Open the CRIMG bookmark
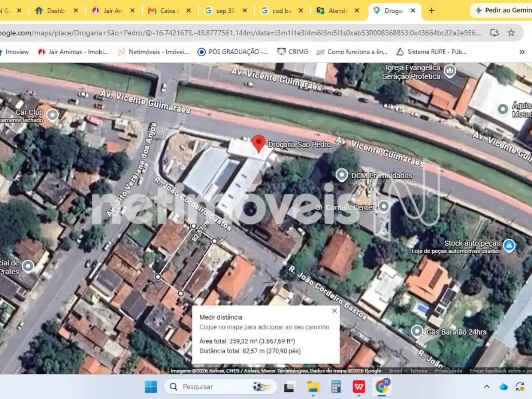The image size is (532, 399). 293,52
